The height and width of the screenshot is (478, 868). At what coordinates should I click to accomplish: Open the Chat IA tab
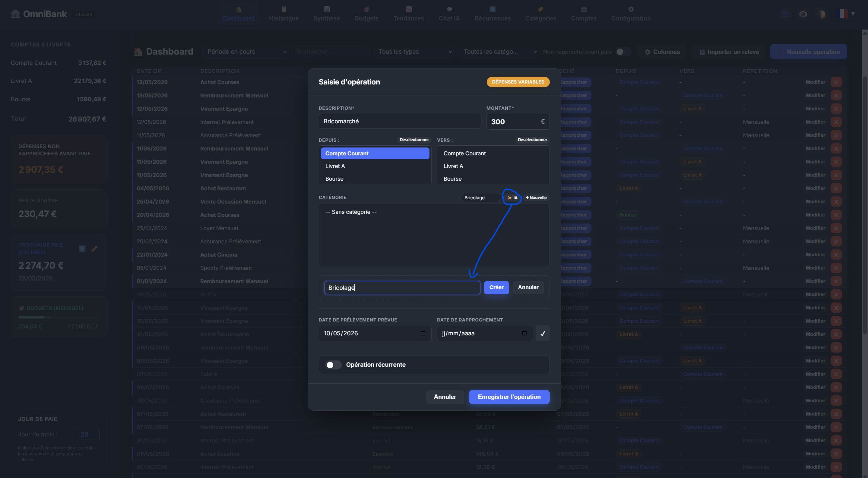[449, 14]
